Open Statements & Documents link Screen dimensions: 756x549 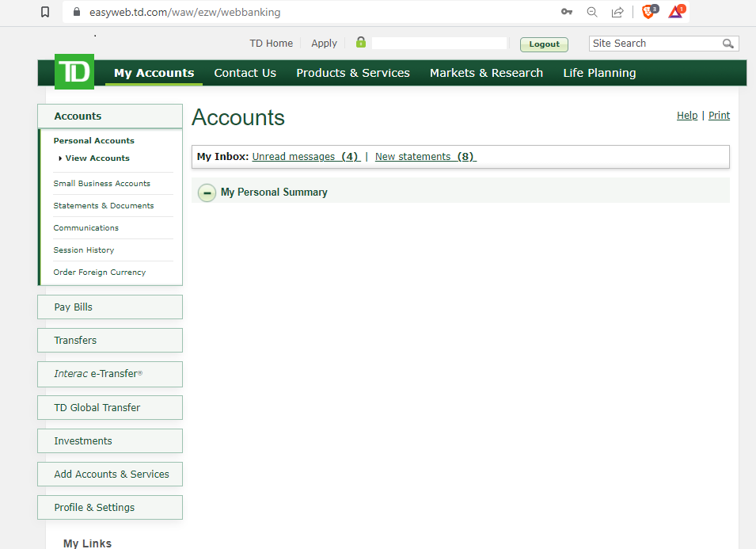pos(104,205)
